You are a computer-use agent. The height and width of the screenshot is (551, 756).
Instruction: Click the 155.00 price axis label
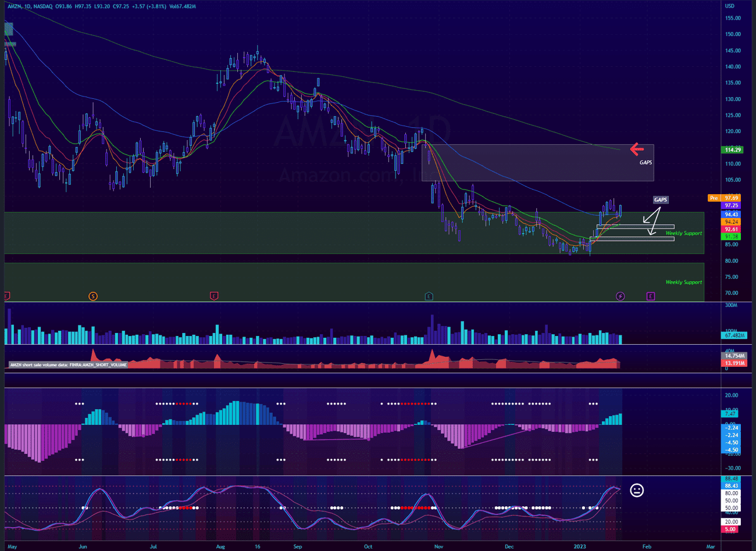coord(733,18)
